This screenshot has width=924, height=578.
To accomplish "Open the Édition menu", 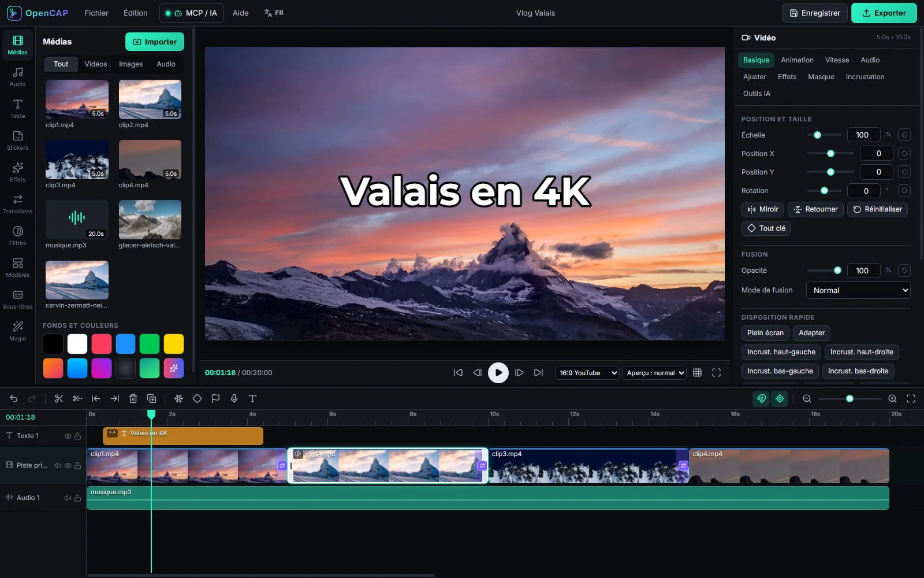I will (136, 13).
